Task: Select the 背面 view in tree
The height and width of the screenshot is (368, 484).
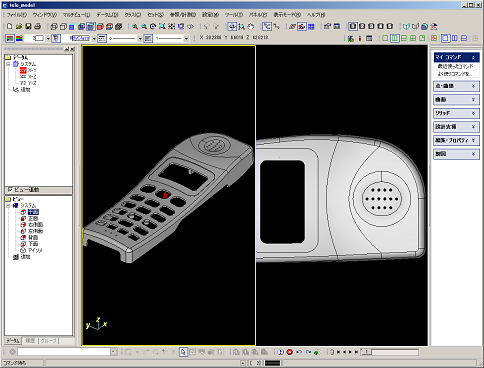Action: coord(33,237)
